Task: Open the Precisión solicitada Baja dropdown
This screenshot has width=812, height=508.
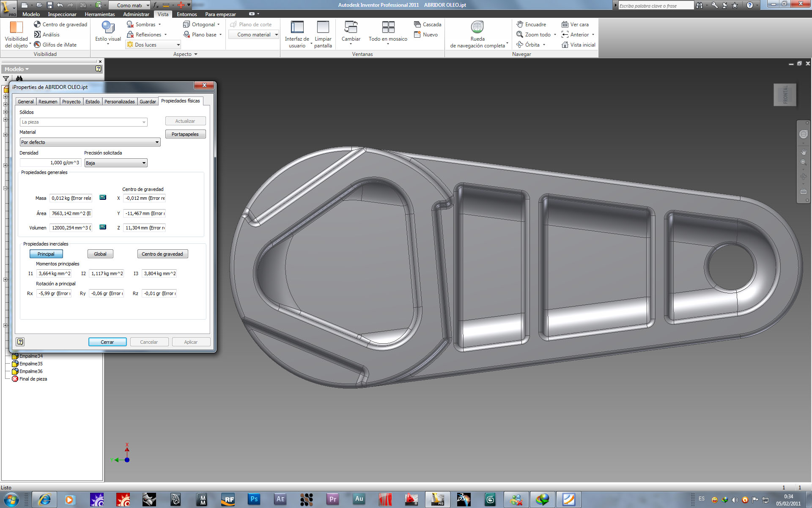Action: (x=116, y=163)
